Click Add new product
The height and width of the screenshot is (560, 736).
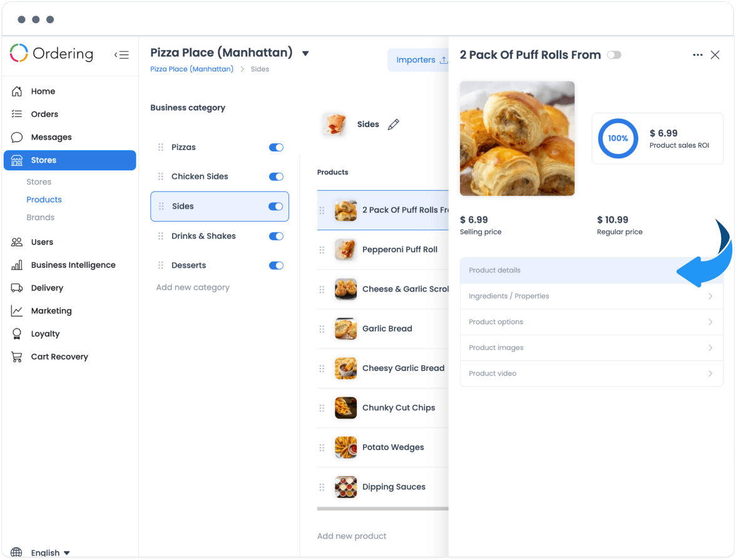352,536
